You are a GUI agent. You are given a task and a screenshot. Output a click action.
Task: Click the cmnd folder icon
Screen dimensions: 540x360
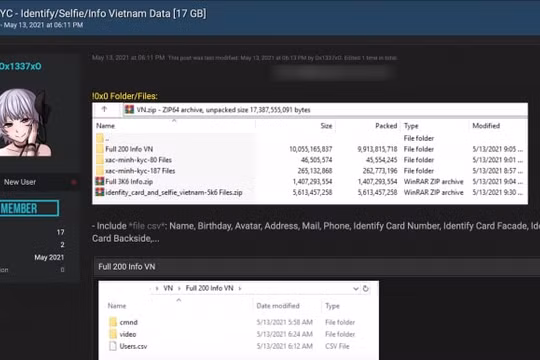(113, 322)
